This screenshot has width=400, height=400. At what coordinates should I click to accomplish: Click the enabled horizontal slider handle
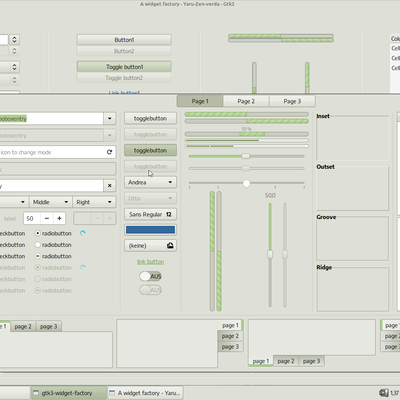(x=246, y=156)
